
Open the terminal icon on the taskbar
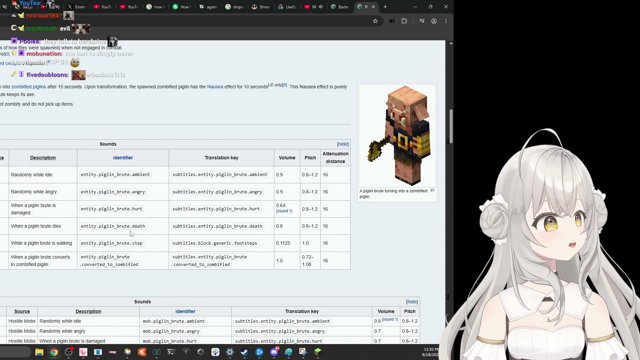click(171, 352)
